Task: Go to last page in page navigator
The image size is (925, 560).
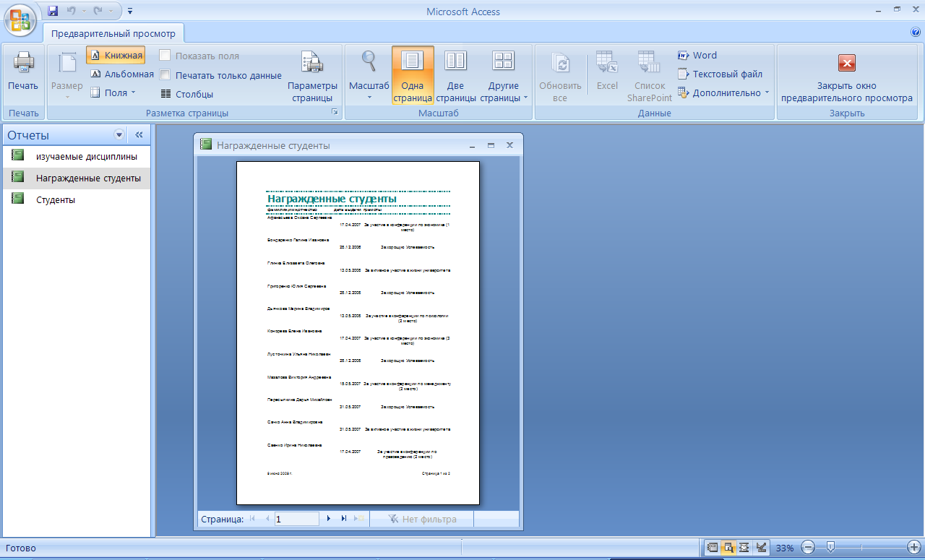Action: pyautogui.click(x=344, y=519)
